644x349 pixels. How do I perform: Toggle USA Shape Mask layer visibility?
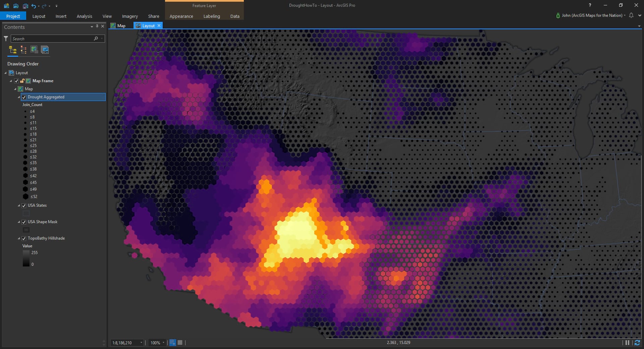coord(24,222)
